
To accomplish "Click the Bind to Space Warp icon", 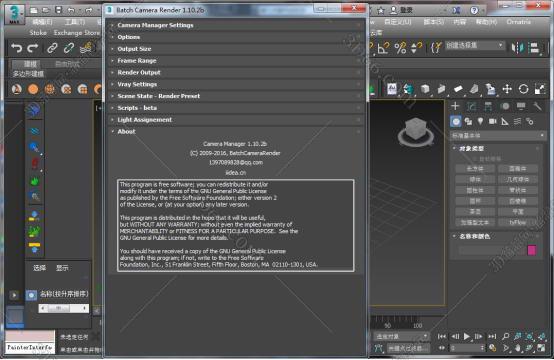I will click(86, 48).
